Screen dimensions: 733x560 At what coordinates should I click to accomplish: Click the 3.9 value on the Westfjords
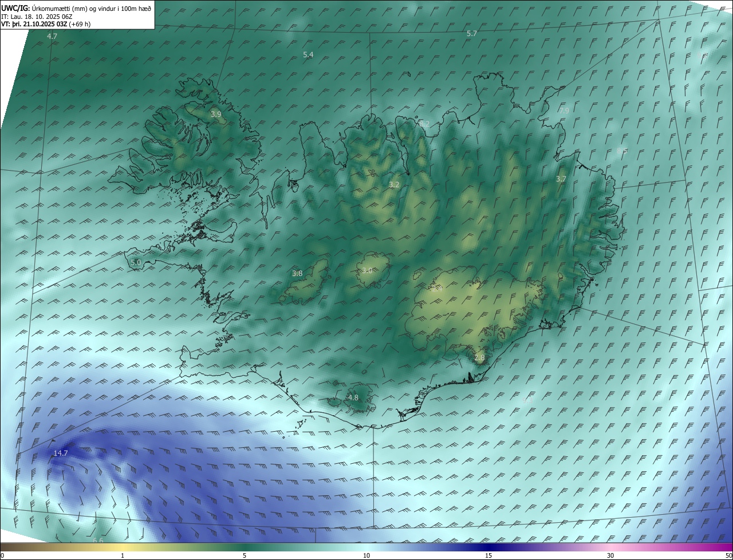point(216,115)
